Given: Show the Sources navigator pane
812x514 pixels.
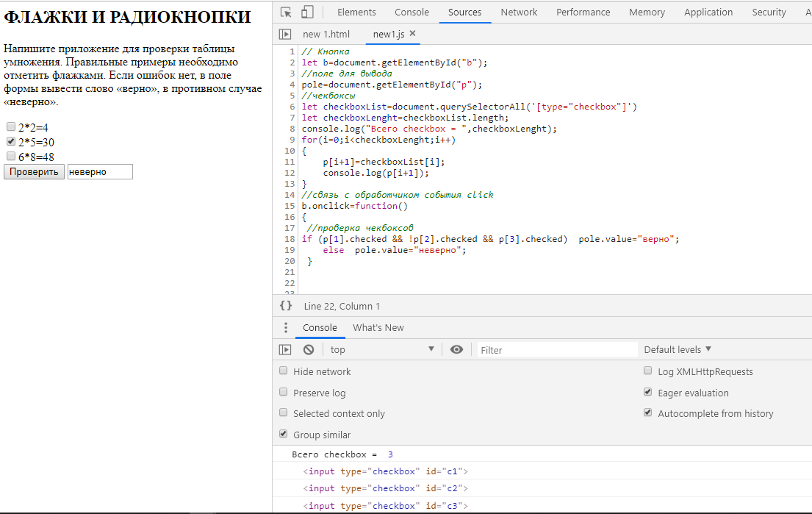Looking at the screenshot, I should coord(285,34).
